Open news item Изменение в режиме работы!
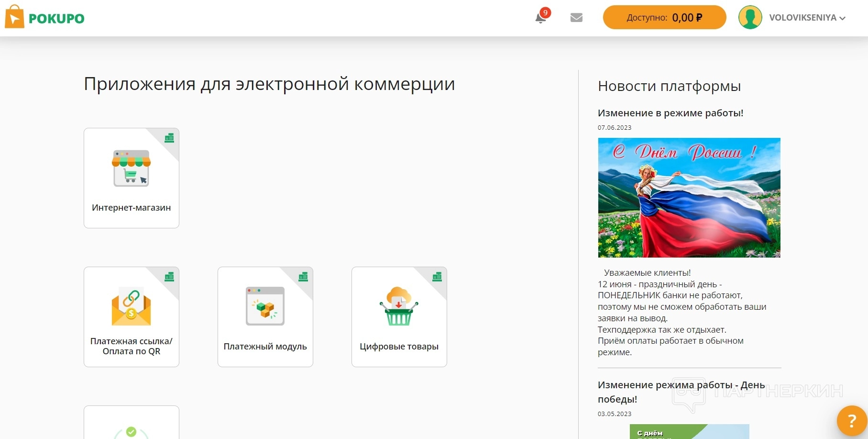Image resolution: width=868 pixels, height=439 pixels. pos(670,113)
